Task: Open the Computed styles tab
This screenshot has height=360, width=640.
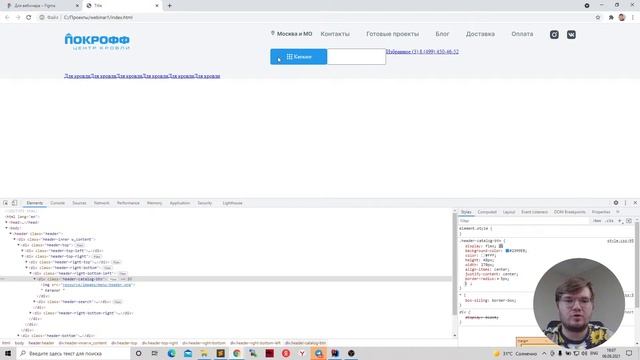Action: [487, 212]
